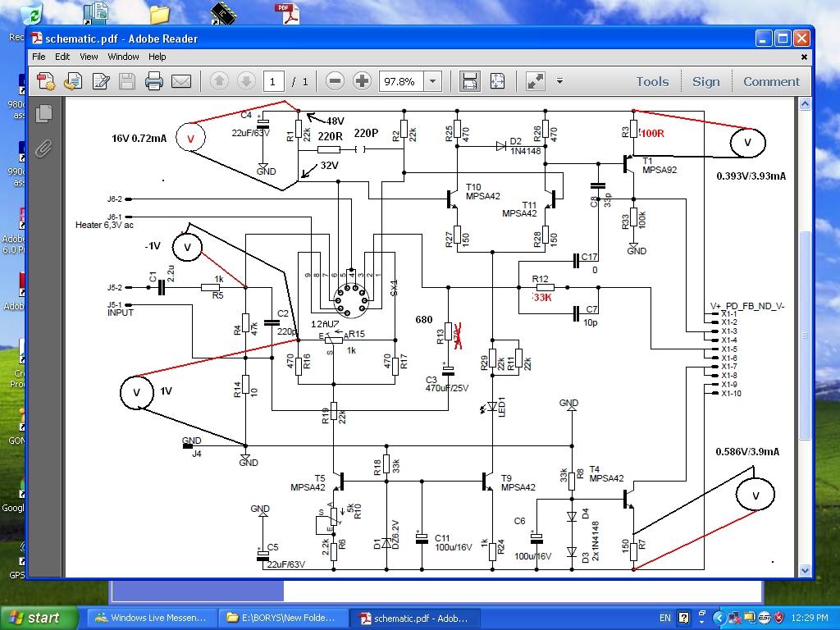
Task: Open the toolbar customize small dropdown arrow
Action: coord(559,81)
